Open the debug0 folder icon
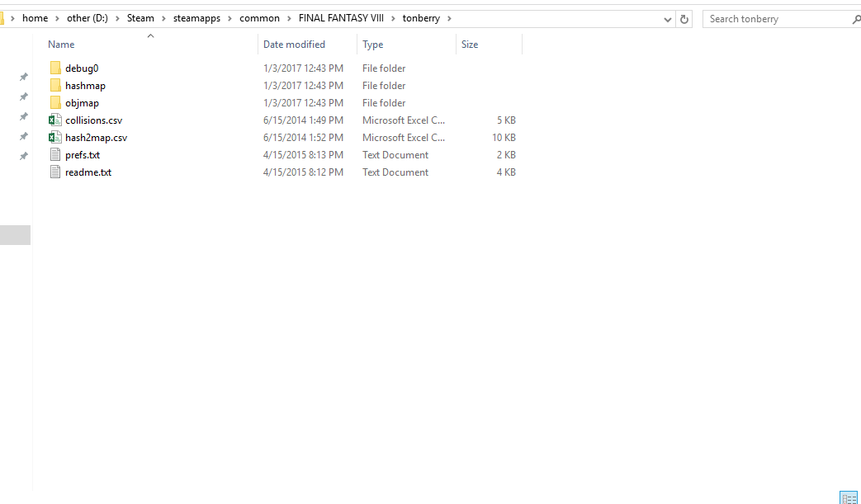Viewport: 861px width, 504px height. [x=55, y=68]
